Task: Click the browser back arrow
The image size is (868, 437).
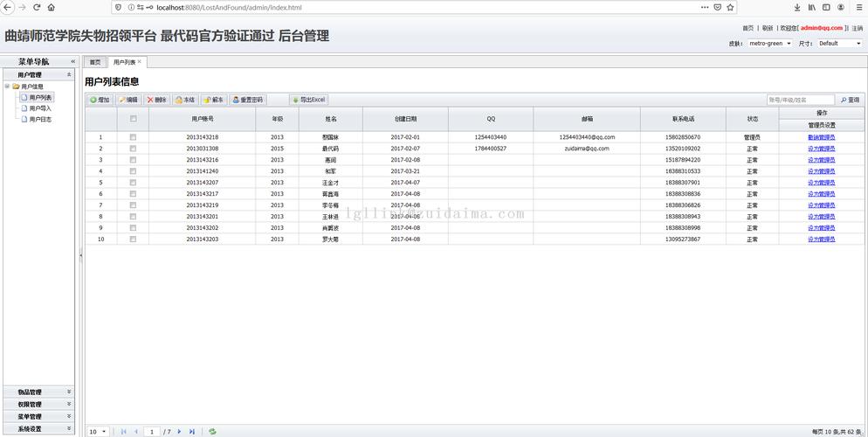Action: pos(7,7)
